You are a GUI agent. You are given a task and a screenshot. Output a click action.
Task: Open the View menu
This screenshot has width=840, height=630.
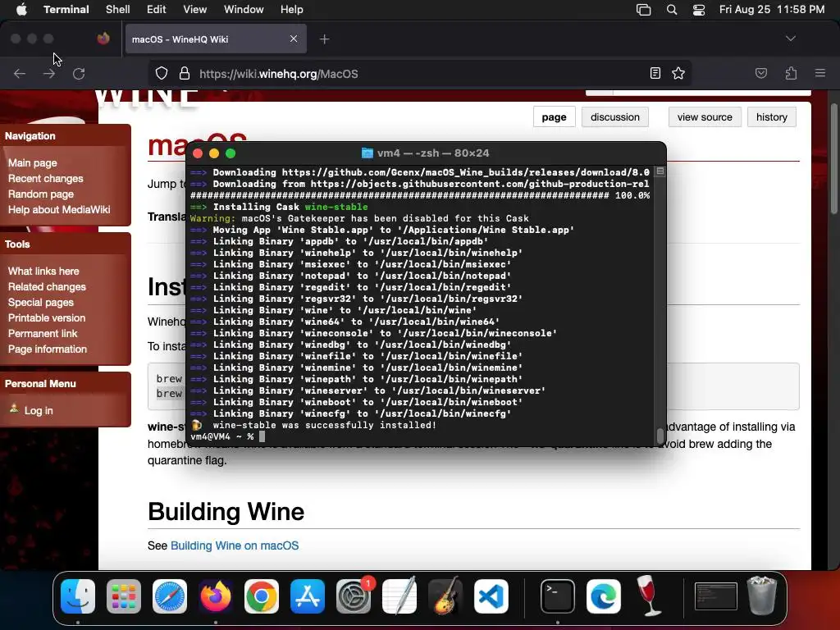[195, 10]
